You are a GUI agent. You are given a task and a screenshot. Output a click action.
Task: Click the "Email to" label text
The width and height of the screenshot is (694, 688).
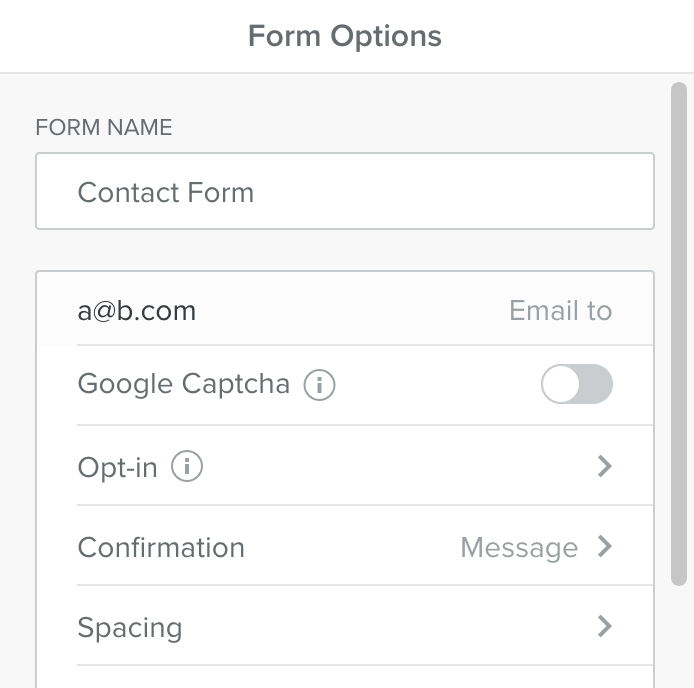point(561,310)
